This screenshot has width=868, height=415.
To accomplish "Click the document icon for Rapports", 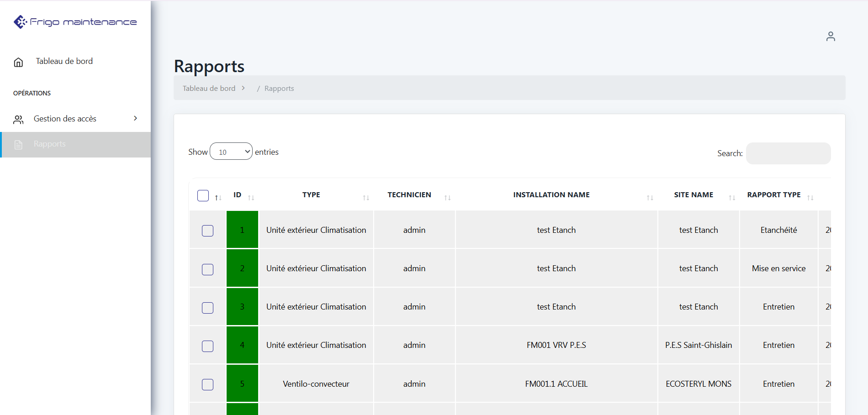I will point(18,145).
